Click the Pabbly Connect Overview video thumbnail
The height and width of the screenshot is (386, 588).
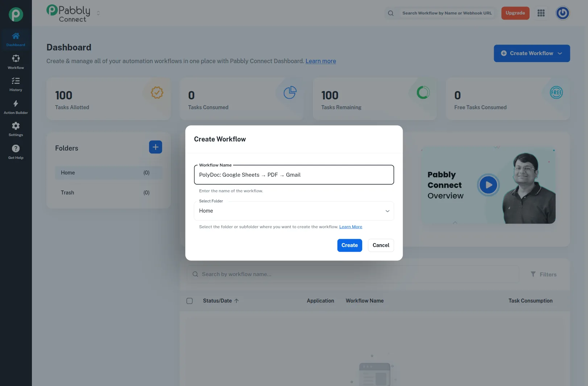tap(488, 185)
